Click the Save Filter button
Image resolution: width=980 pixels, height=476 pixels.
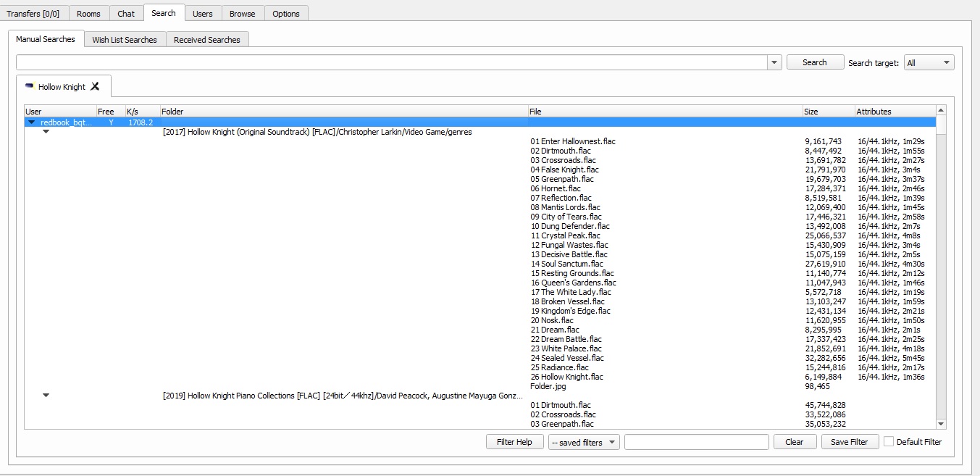click(x=850, y=442)
